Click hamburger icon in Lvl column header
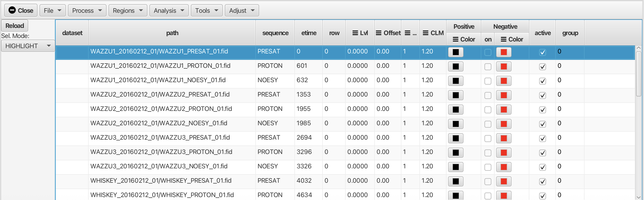644x200 pixels. pyautogui.click(x=355, y=33)
